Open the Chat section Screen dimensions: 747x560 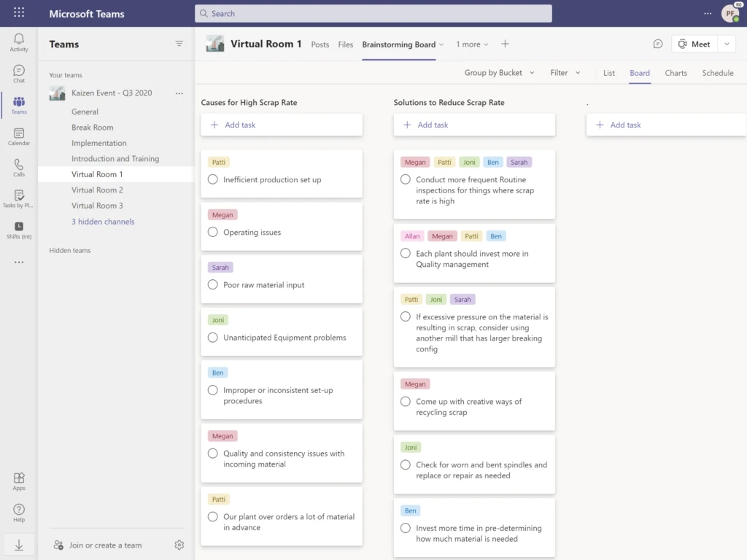click(x=18, y=72)
